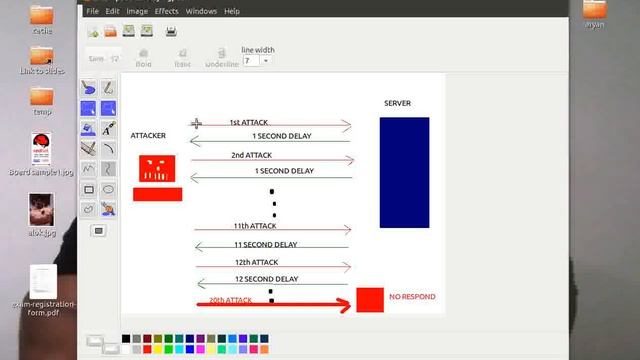Toggle the shape fill button below the tools
Screen dimensions: 640x360
point(98,231)
